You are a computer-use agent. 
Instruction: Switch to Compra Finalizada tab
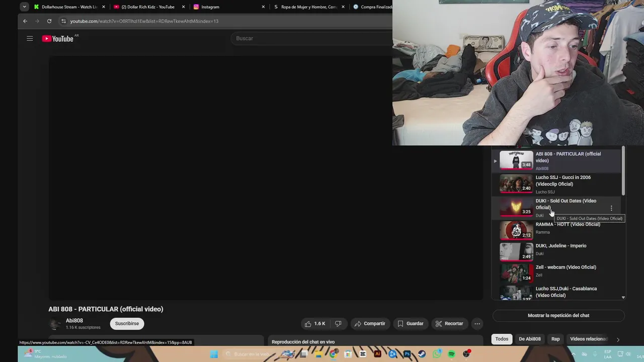(x=372, y=7)
